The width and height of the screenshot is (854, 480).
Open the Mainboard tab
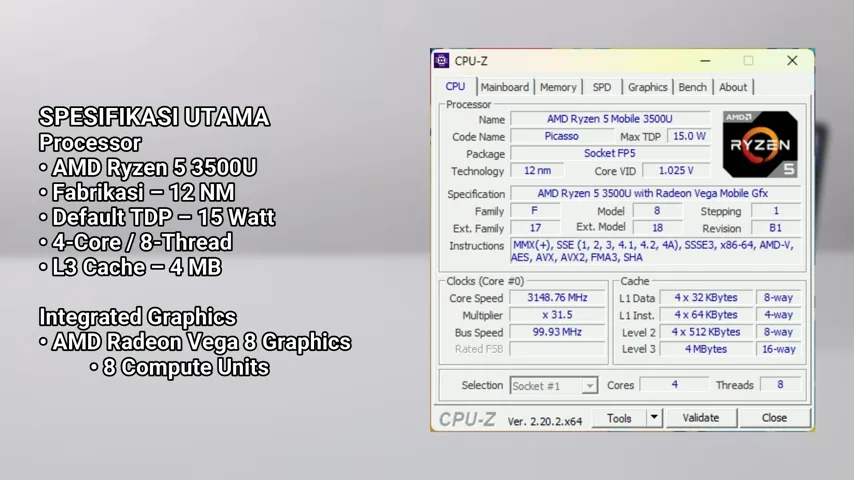tap(505, 87)
